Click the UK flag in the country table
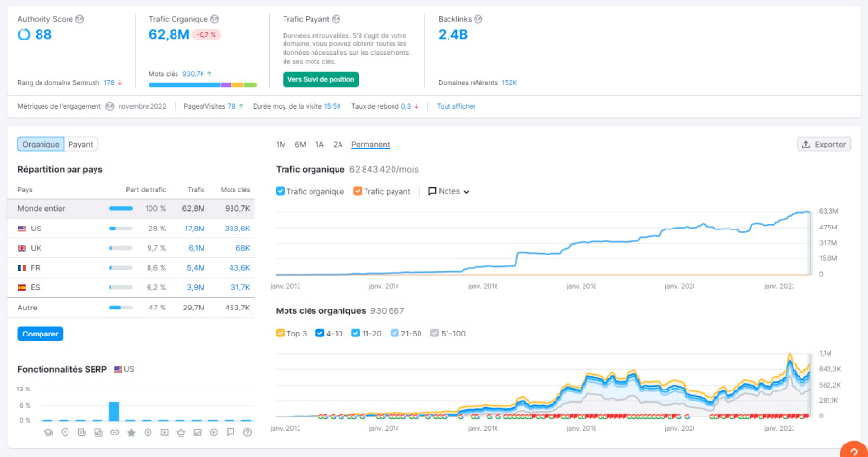 click(22, 249)
